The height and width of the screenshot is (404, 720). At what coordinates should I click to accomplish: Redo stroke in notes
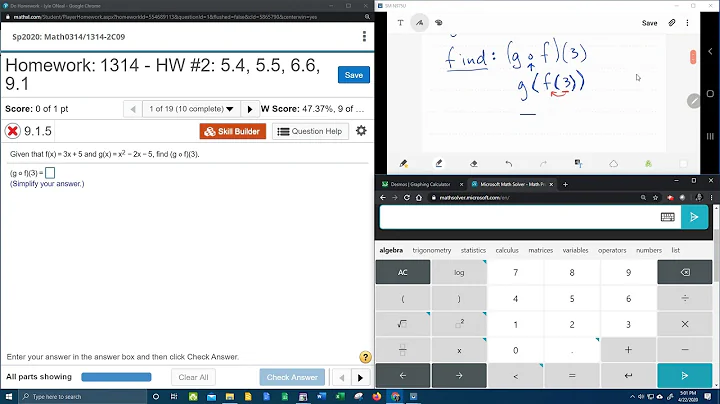(x=544, y=163)
